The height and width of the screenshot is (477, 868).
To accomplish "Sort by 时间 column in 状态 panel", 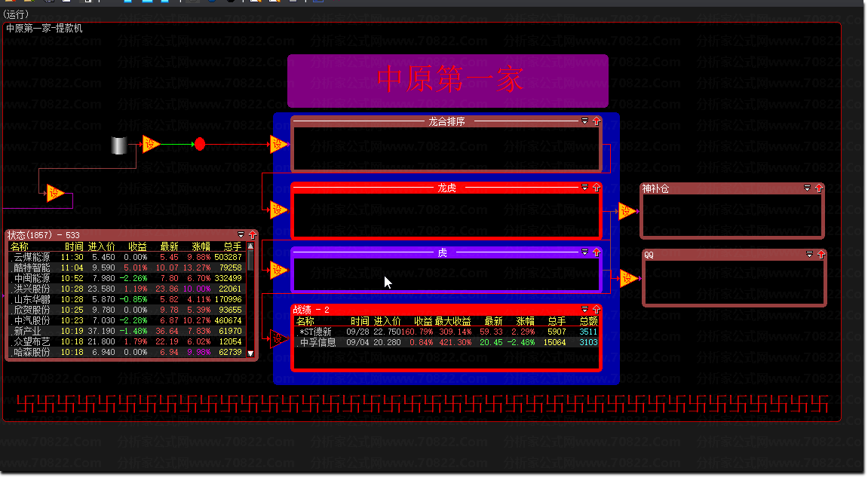I will [74, 247].
